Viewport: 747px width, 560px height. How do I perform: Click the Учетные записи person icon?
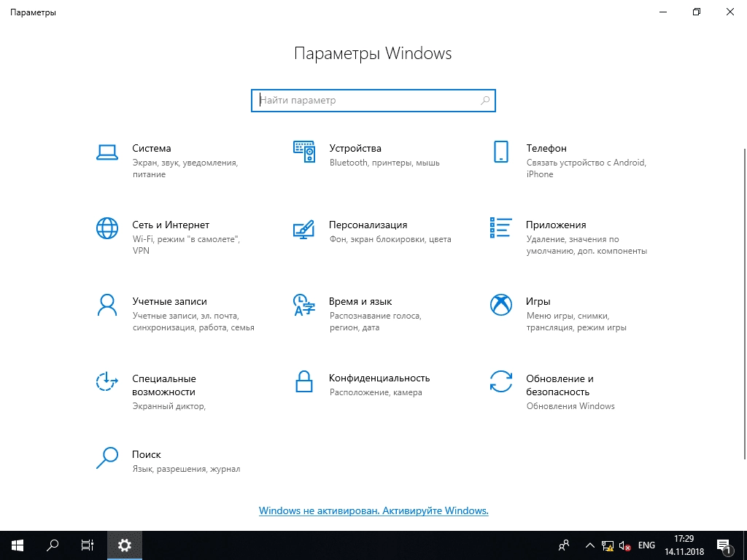point(107,306)
